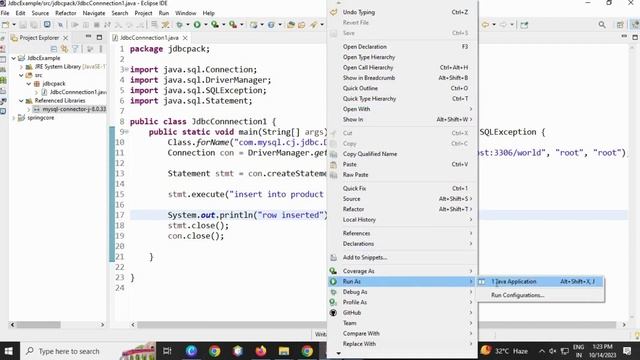Viewport: 640px width, 360px height.
Task: Open the File menu
Action: [5, 13]
